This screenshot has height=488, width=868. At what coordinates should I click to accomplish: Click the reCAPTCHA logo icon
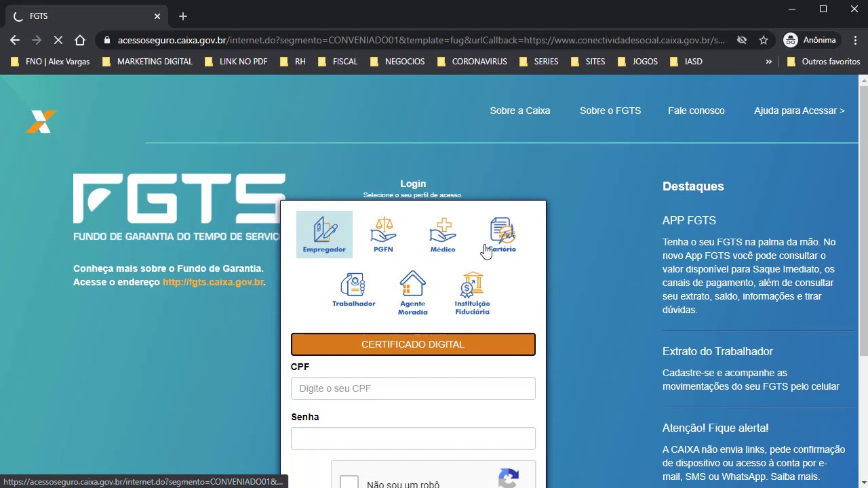[509, 477]
